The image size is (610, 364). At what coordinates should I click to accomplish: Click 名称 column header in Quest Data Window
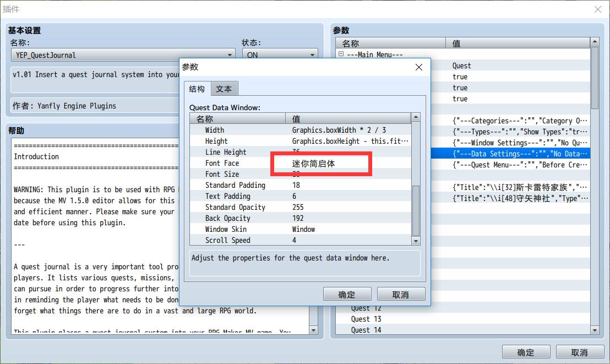(x=238, y=119)
